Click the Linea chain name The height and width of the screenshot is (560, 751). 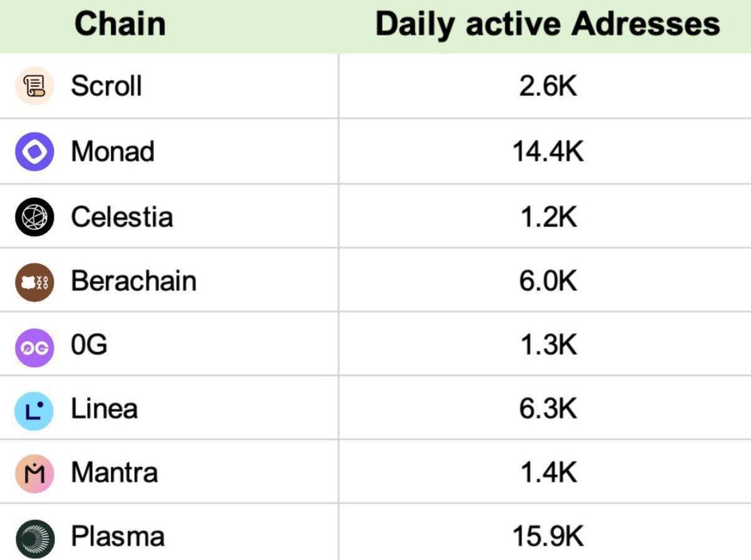point(104,409)
